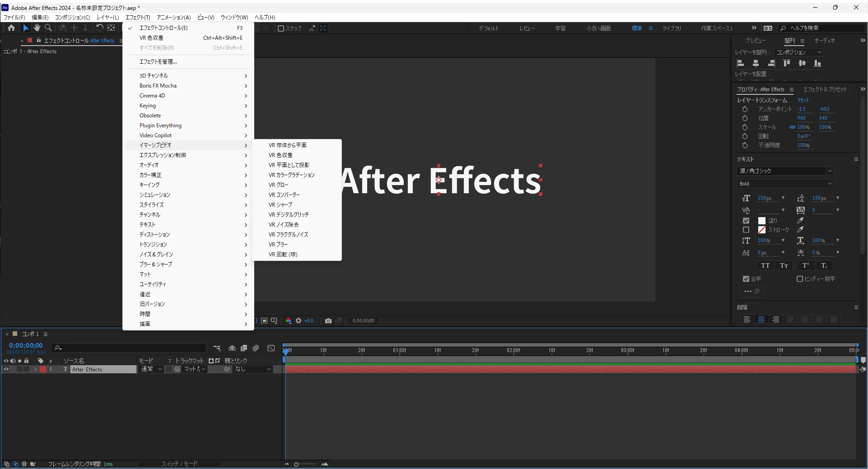The width and height of the screenshot is (868, 469).
Task: Click align layers right icon
Action: 771,63
